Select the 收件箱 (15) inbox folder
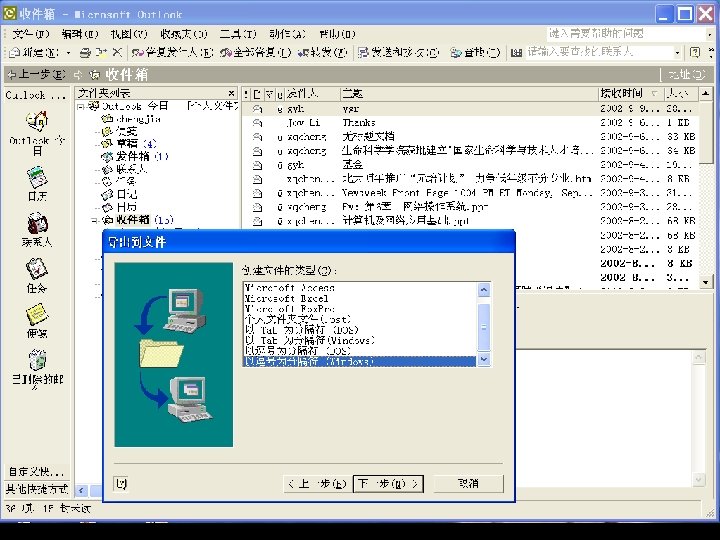The height and width of the screenshot is (540, 720). pos(138,220)
